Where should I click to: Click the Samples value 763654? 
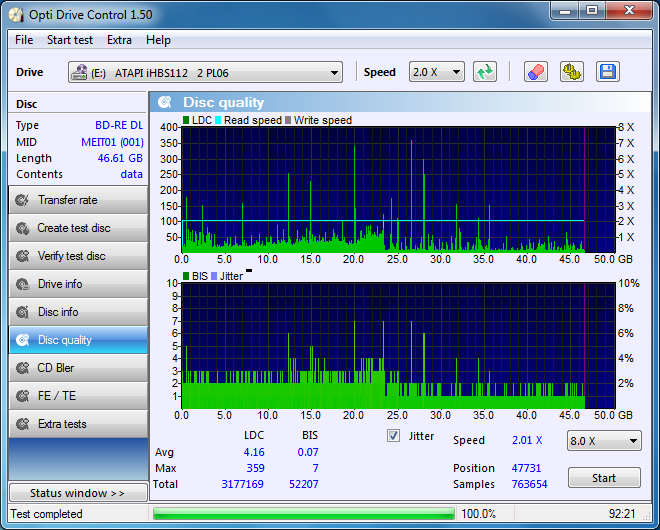(x=530, y=484)
